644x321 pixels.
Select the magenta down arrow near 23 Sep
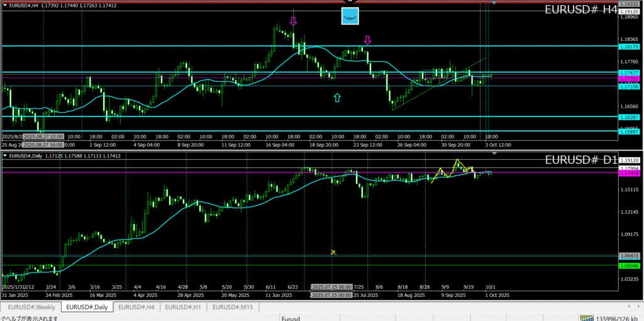pyautogui.click(x=368, y=40)
